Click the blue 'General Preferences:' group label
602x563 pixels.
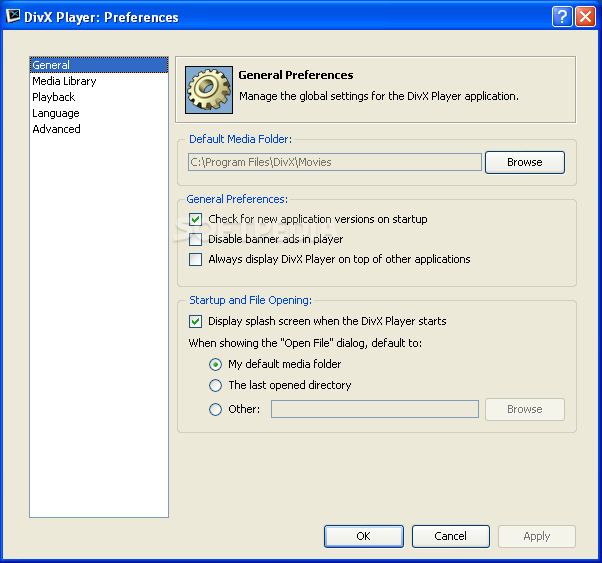pos(237,199)
